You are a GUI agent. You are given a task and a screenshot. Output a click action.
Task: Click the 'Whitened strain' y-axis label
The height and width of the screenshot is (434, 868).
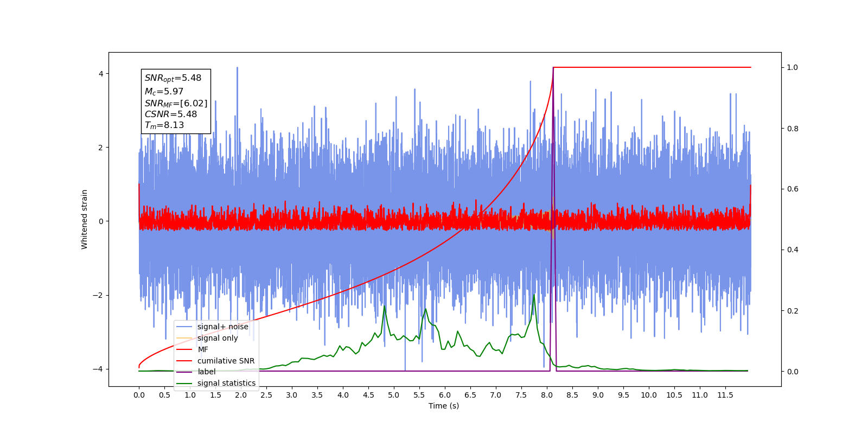click(85, 219)
